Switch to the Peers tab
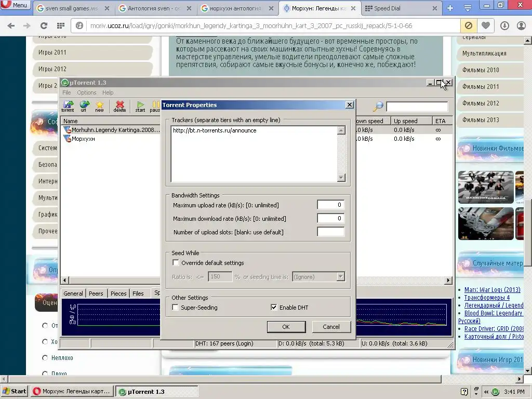This screenshot has width=532, height=399. click(96, 294)
